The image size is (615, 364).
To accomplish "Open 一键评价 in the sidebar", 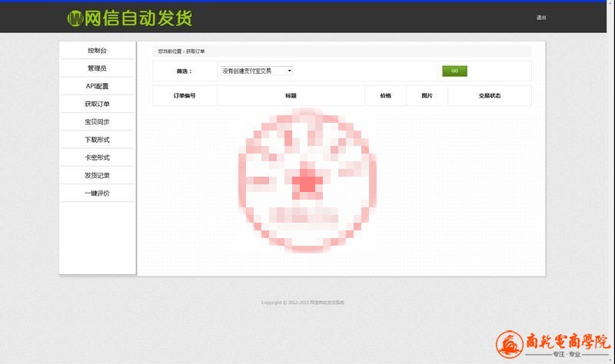I will click(x=98, y=194).
